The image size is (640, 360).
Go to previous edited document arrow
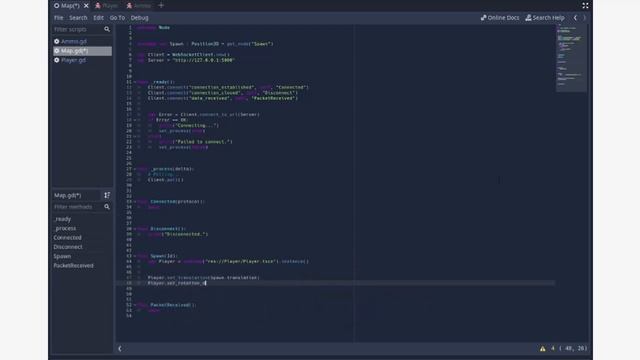click(576, 18)
